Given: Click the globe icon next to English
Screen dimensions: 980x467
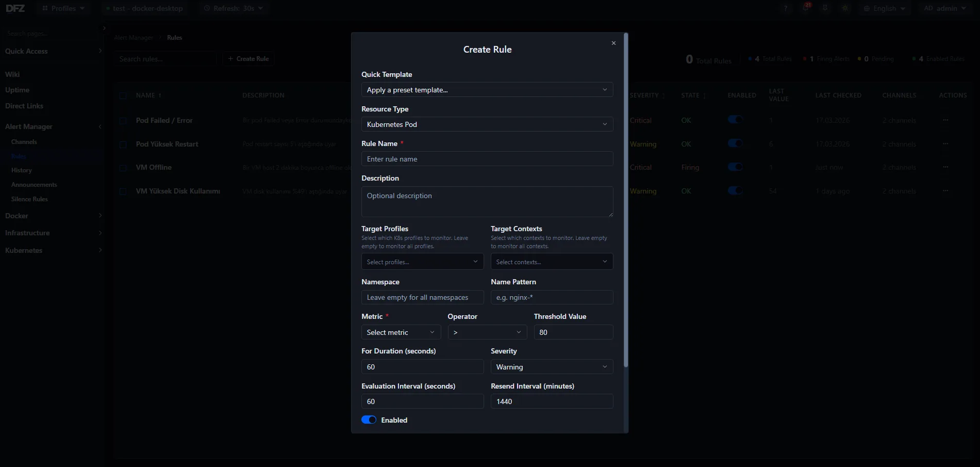Looking at the screenshot, I should [x=867, y=8].
